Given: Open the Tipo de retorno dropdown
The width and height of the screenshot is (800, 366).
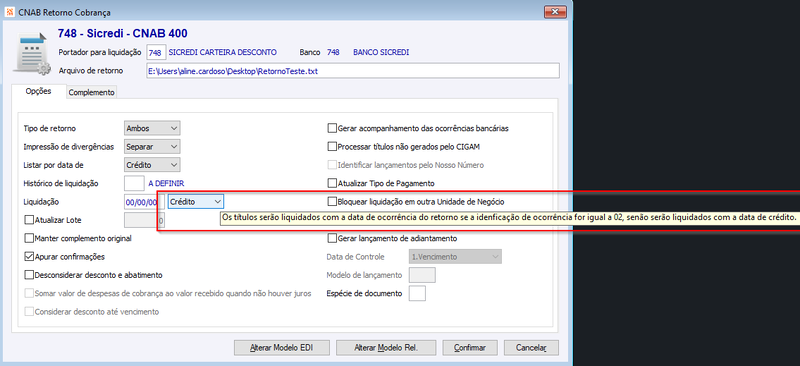Looking at the screenshot, I should coord(152,128).
